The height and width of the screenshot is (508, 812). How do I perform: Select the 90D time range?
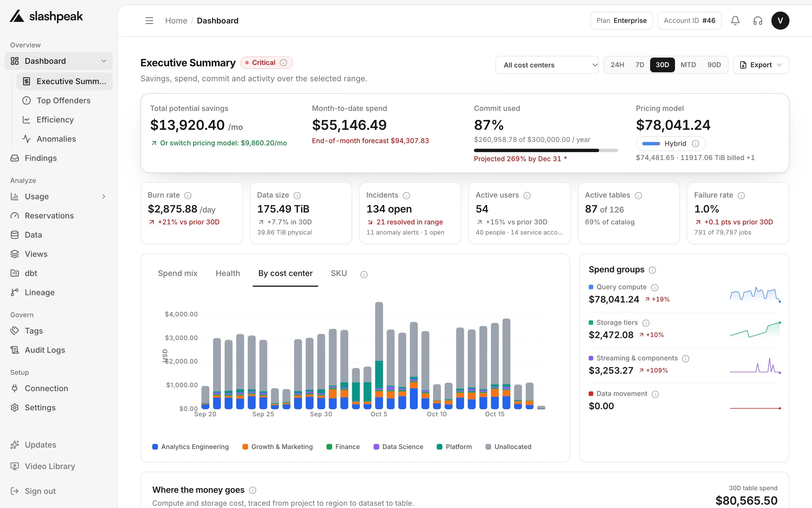(714, 65)
